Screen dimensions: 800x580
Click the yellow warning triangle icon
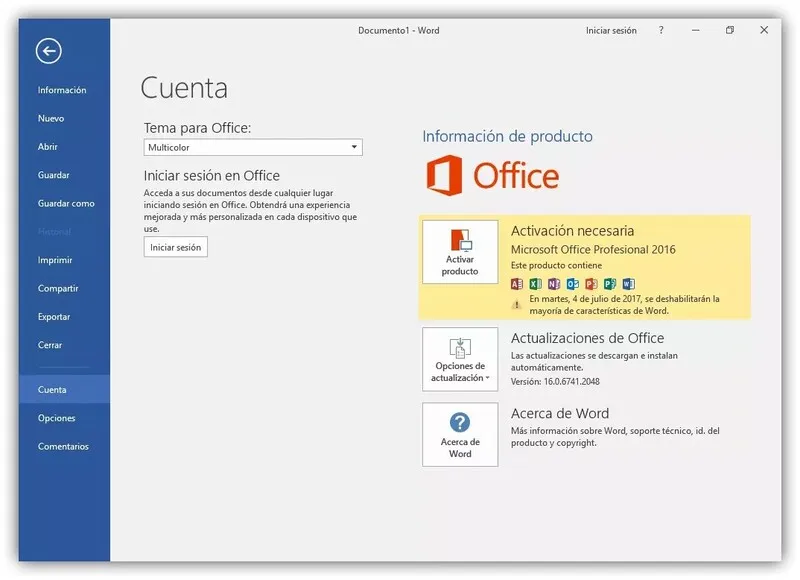516,305
